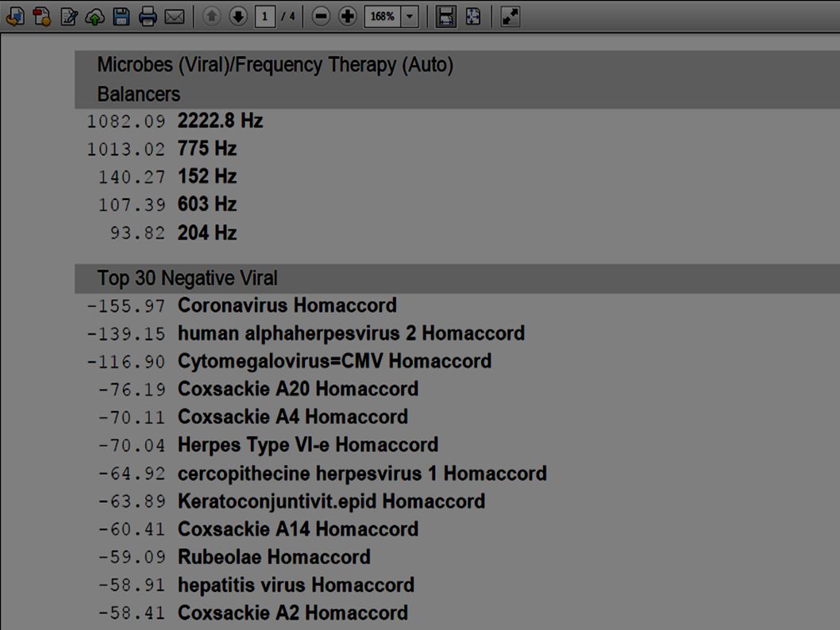This screenshot has height=630, width=840.
Task: Click Coxsackie A14 Homaccord
Action: [x=298, y=529]
